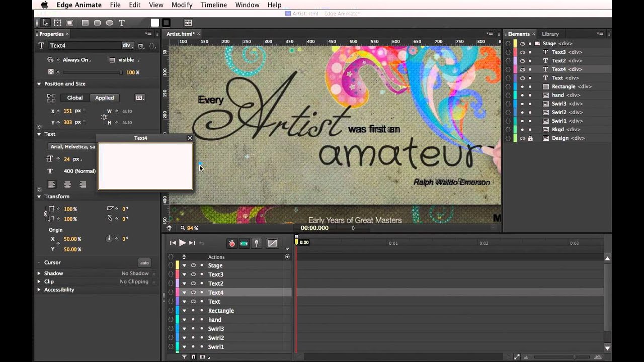Select Global positioning mode

tap(75, 98)
